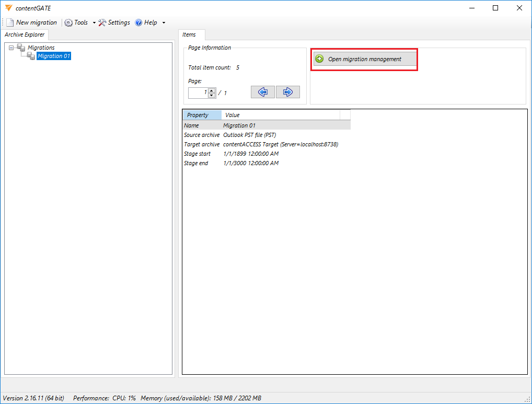This screenshot has width=532, height=404.
Task: Click the Tools gear icon
Action: 68,22
